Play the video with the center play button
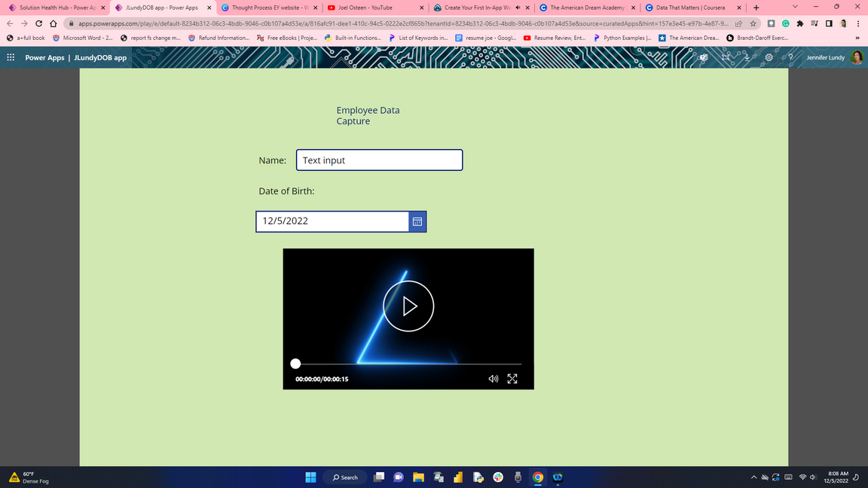The width and height of the screenshot is (868, 488). click(x=408, y=306)
